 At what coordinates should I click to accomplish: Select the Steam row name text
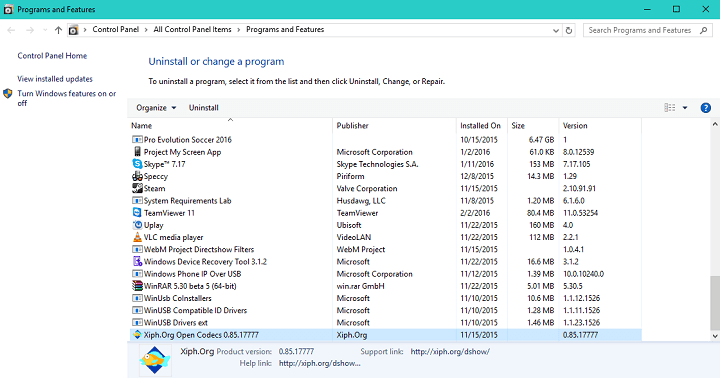click(154, 188)
